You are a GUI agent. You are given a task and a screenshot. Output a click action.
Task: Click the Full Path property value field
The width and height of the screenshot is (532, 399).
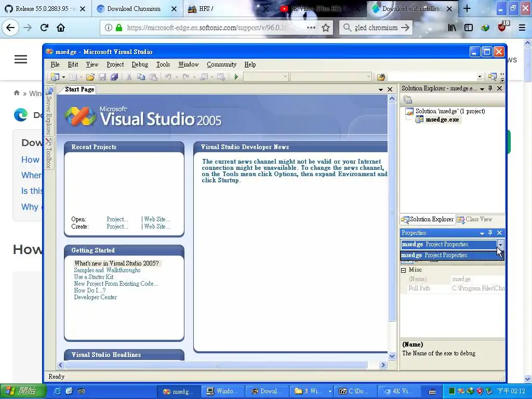point(478,288)
